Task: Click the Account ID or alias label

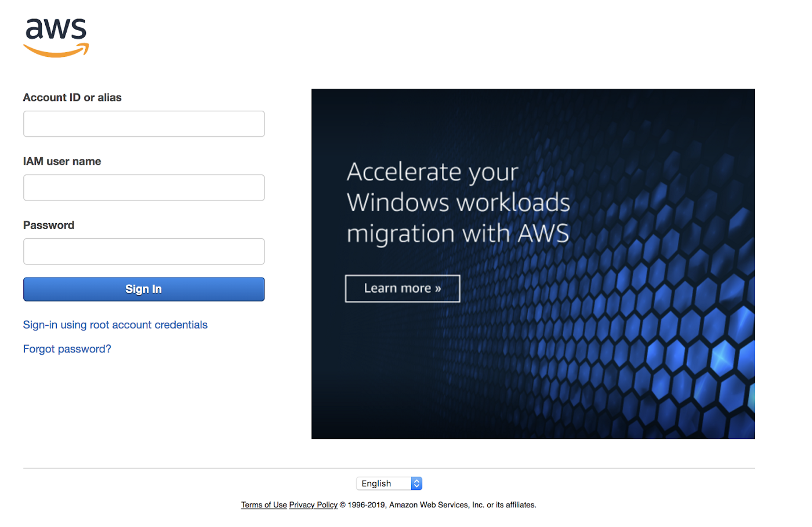Action: (x=72, y=97)
